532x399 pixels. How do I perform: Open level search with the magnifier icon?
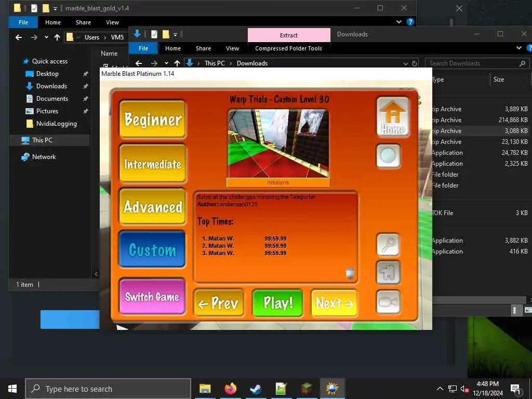tap(388, 244)
